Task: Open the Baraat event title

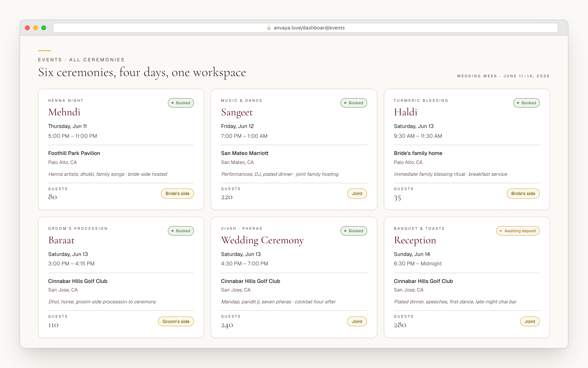Action: [61, 240]
